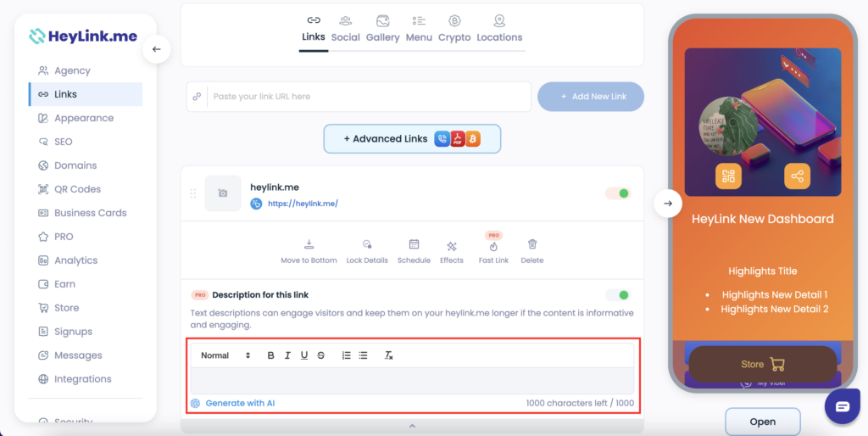Switch to the Social tab

coord(346,30)
